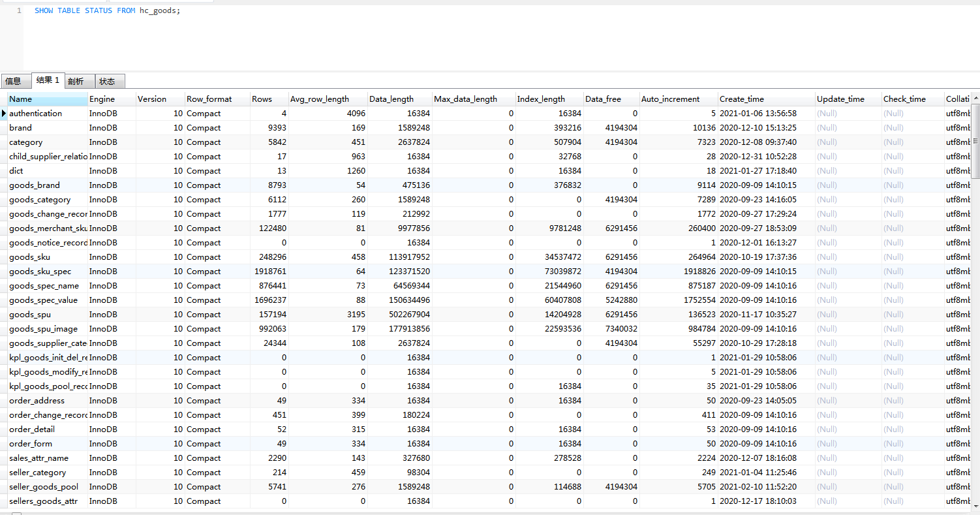Screen dimensions: 980x515
Task: Select the goods_spu_image name cell
Action: (48, 329)
